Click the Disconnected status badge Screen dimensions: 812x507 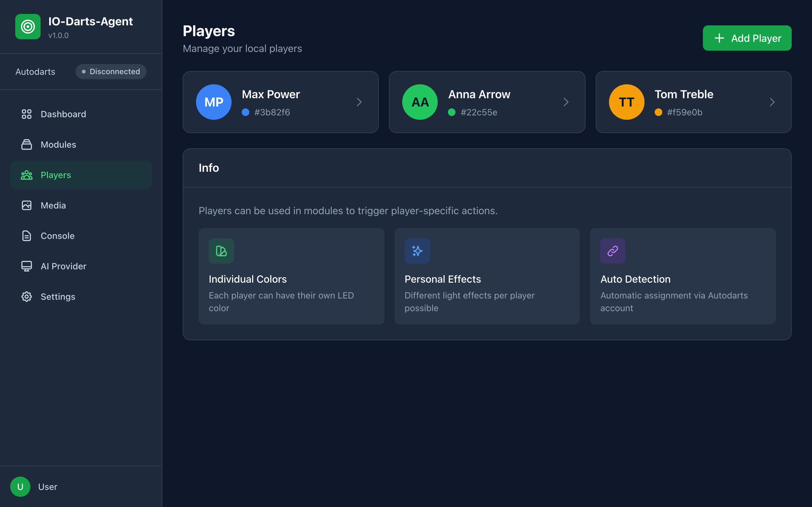click(x=111, y=71)
